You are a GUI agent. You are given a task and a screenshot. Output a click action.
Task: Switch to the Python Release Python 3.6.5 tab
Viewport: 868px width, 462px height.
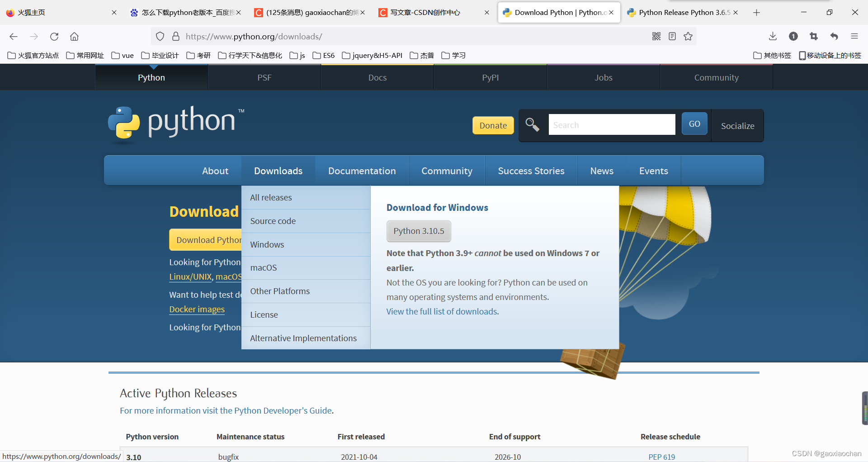coord(678,12)
